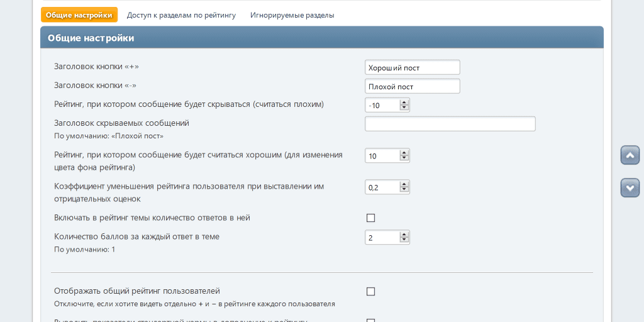
Task: Decrease points per reply in topic
Action: pos(404,240)
